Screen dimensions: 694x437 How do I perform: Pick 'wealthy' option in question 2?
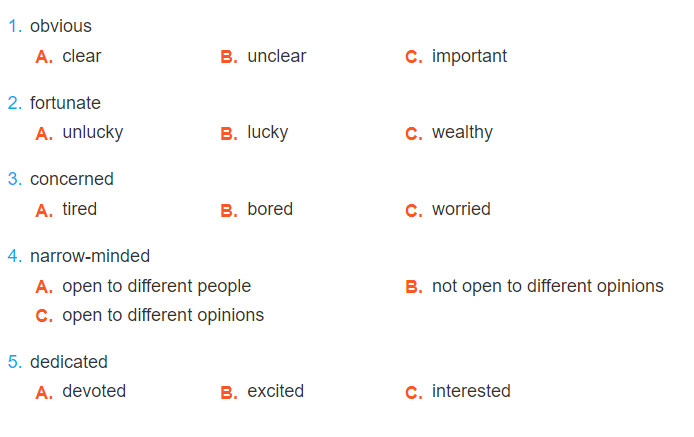coord(449,132)
